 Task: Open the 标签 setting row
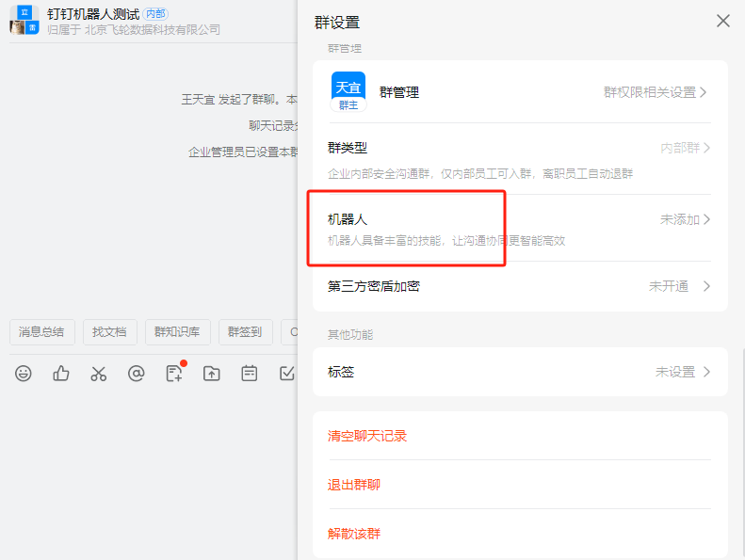pyautogui.click(x=520, y=372)
